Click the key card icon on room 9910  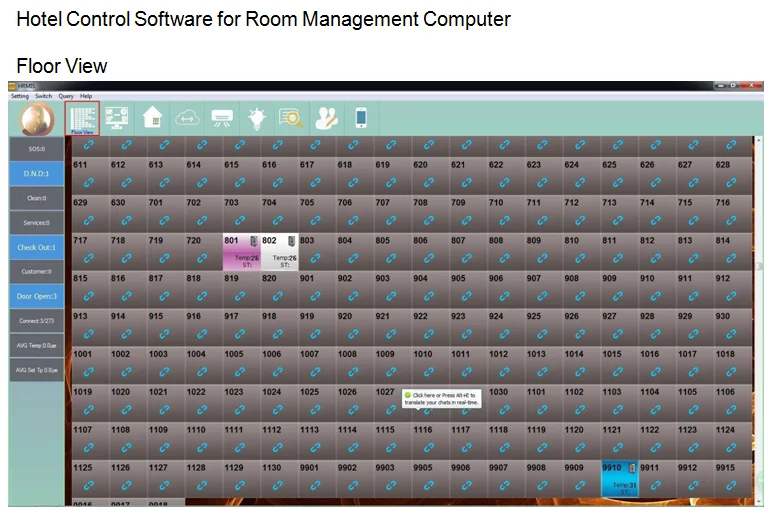[x=632, y=468]
